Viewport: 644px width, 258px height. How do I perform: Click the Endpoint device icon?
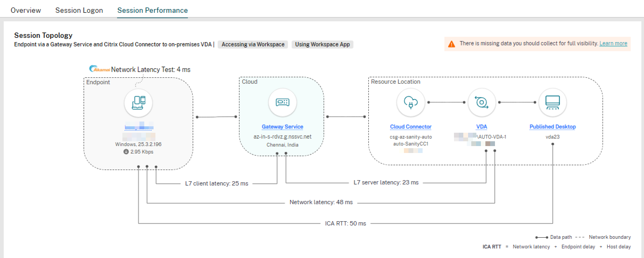tap(138, 103)
